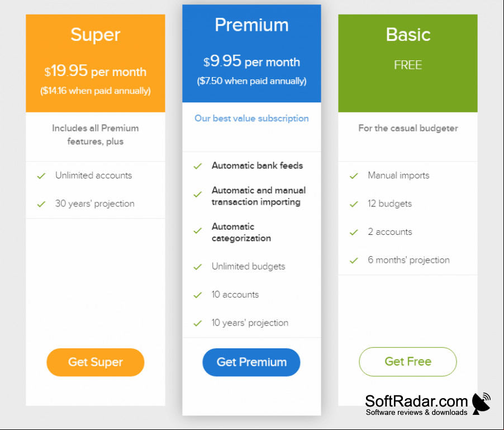Click checkmark next to 10 accounts
Screen dimensions: 504x430
pyautogui.click(x=198, y=295)
